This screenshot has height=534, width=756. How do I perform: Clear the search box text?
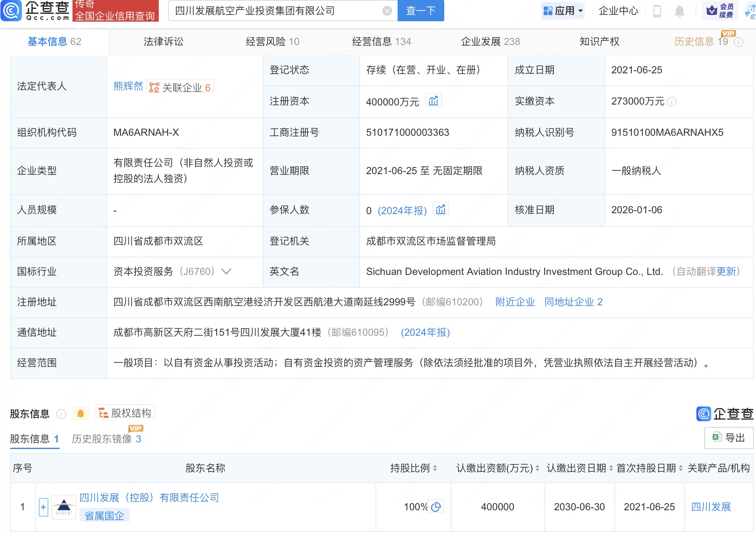(x=387, y=11)
